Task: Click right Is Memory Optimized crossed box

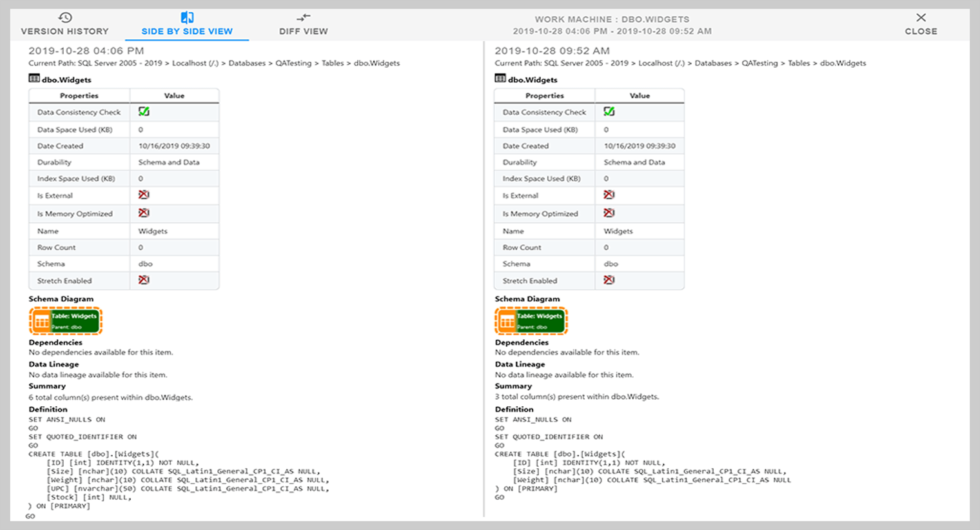Action: (609, 213)
